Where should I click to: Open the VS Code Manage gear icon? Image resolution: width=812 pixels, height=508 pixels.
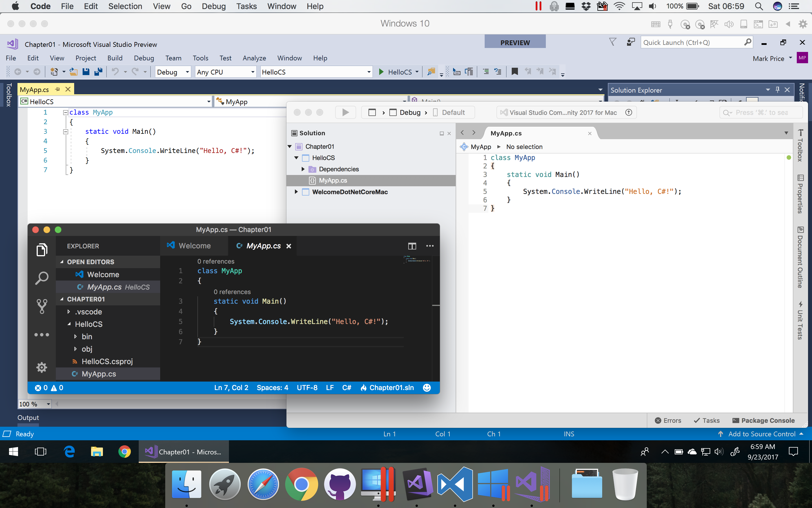42,367
